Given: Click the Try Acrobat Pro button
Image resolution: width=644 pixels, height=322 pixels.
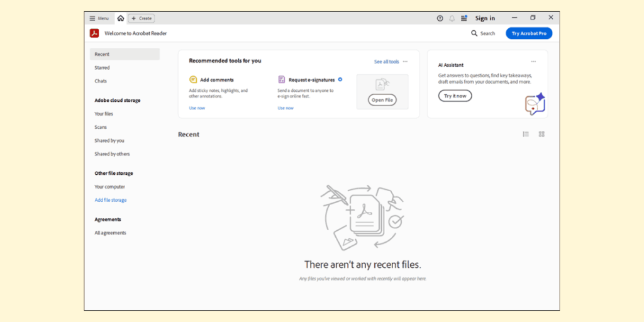Looking at the screenshot, I should [529, 33].
